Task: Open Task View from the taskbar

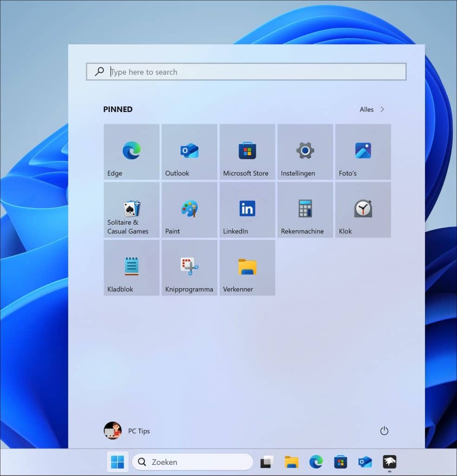Action: click(266, 462)
